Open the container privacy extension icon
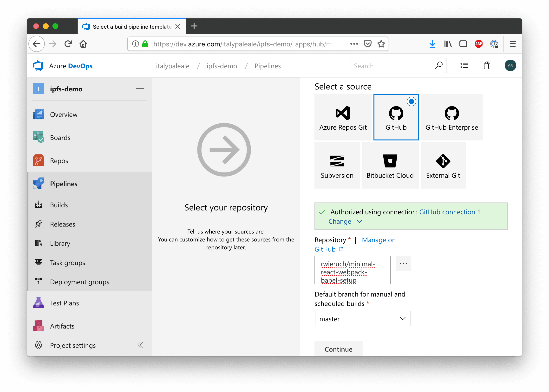The width and height of the screenshot is (549, 392). click(494, 44)
